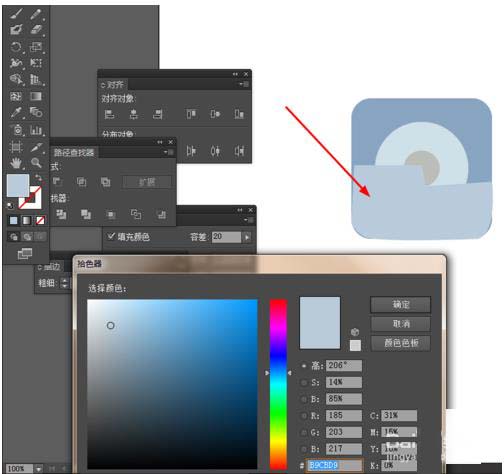Click the swap fill and stroke arrow
The width and height of the screenshot is (504, 474).
39,178
